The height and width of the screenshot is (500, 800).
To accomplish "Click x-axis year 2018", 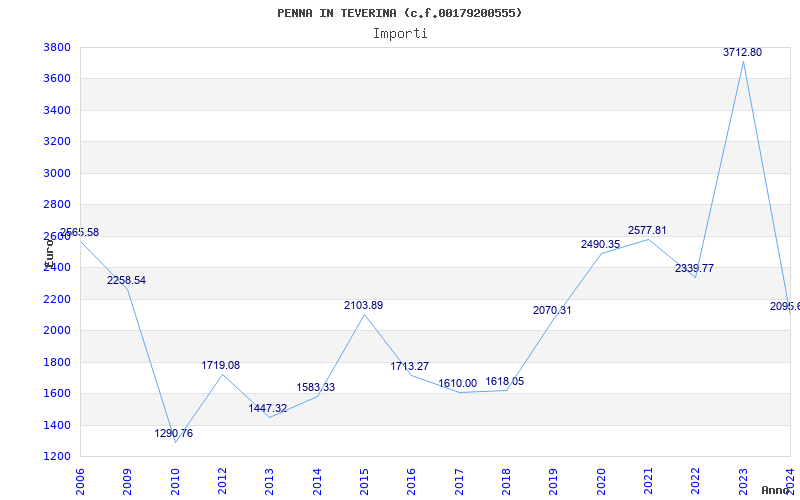I will (x=506, y=482).
